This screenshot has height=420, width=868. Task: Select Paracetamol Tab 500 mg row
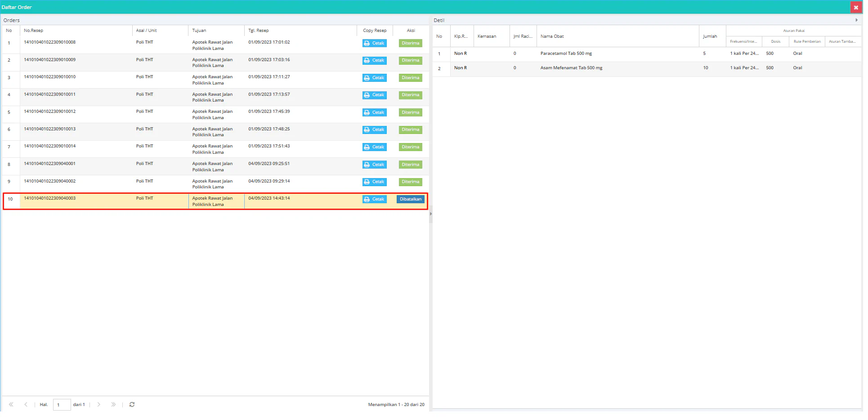tap(647, 54)
